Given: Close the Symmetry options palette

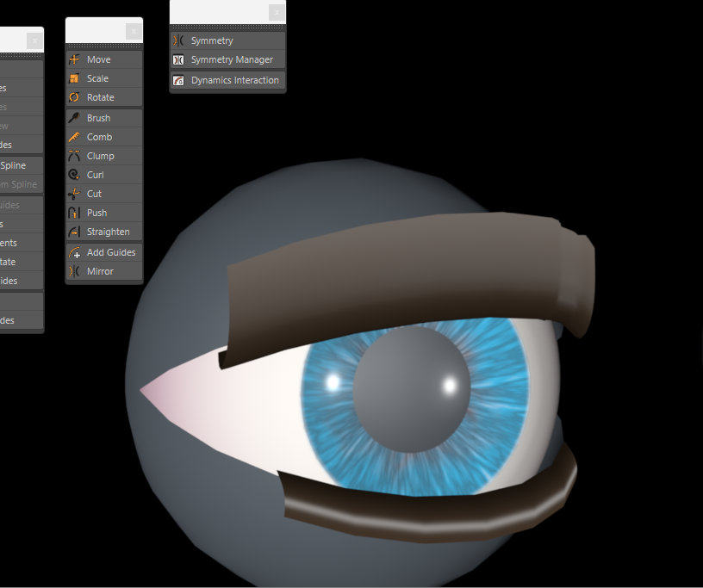Looking at the screenshot, I should 276,12.
